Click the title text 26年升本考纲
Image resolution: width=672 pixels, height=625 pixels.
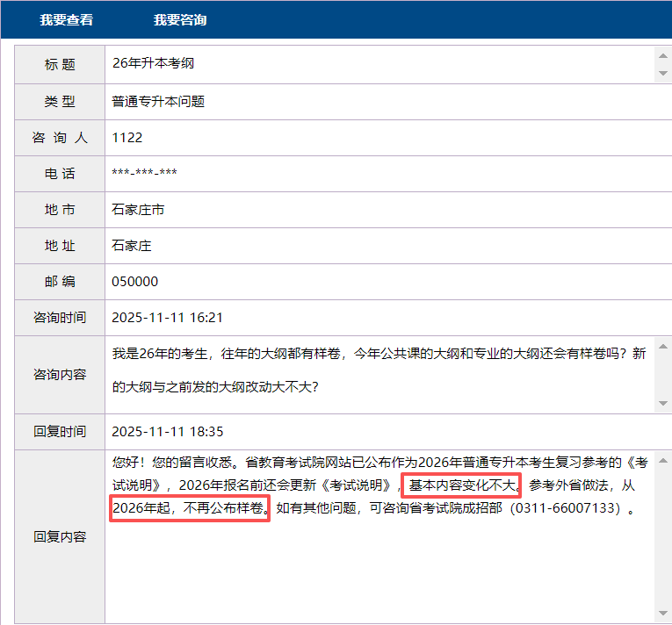tap(151, 64)
